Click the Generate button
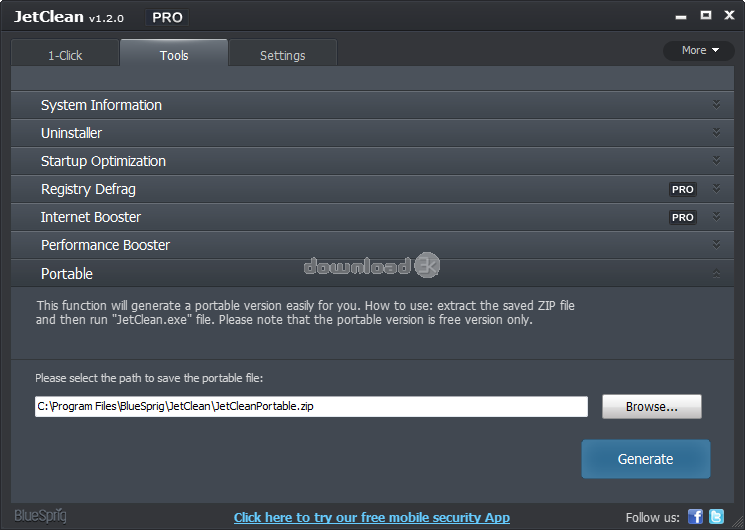This screenshot has height=530, width=745. (x=646, y=459)
